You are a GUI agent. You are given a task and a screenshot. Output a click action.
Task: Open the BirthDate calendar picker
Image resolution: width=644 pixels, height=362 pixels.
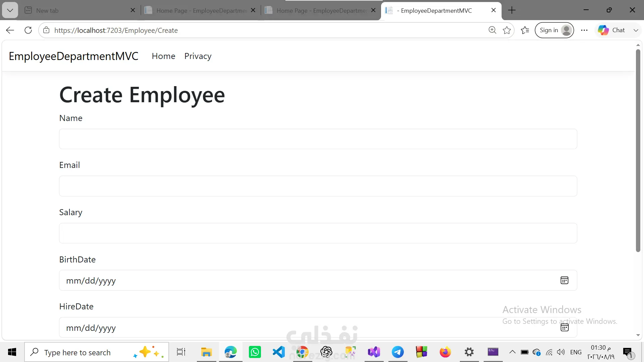point(565,280)
